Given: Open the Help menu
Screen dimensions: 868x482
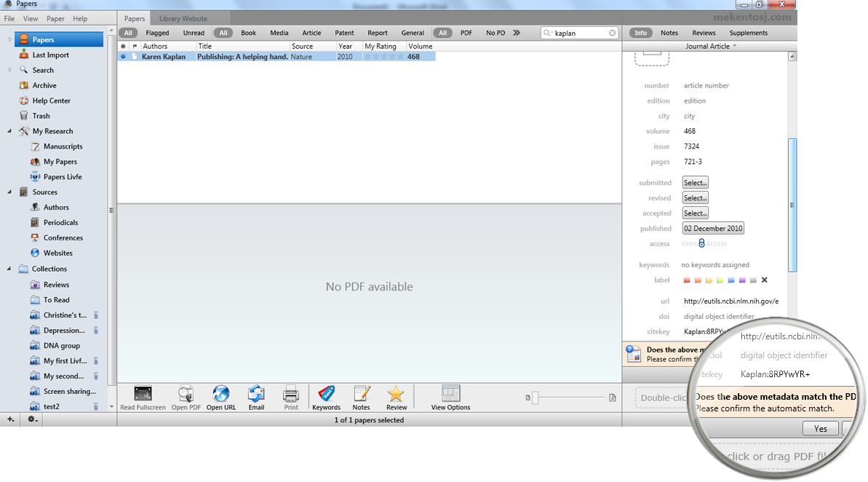Looking at the screenshot, I should (x=80, y=18).
